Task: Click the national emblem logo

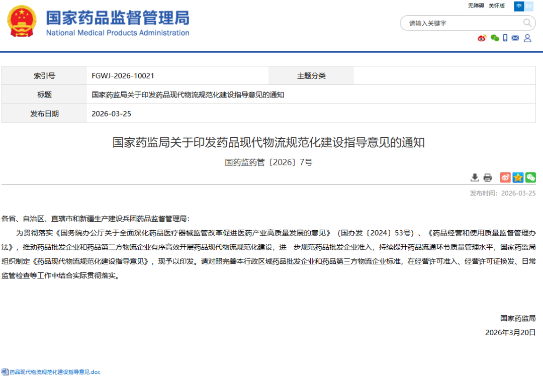Action: coord(21,22)
